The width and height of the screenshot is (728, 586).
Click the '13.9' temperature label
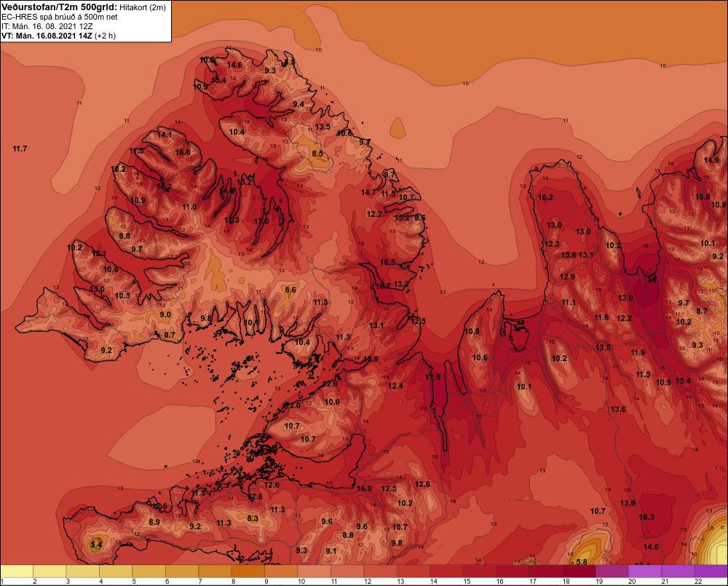tap(628, 503)
